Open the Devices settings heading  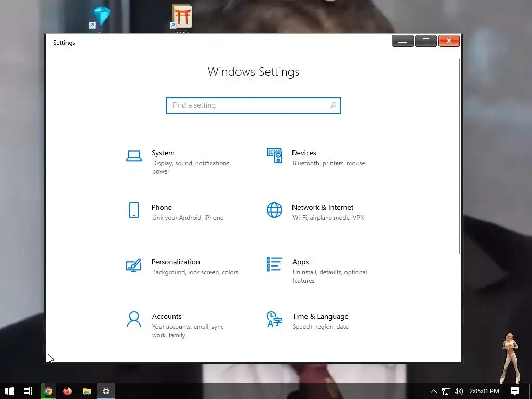click(304, 153)
